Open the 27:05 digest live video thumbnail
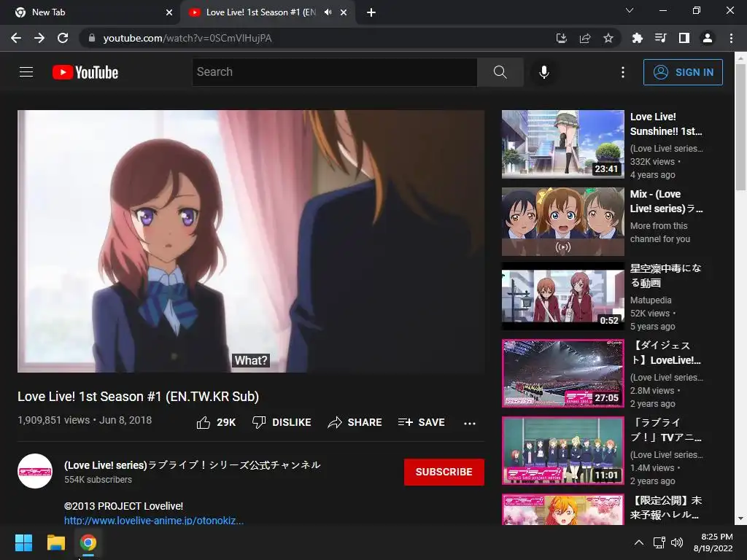The image size is (747, 560). (x=562, y=373)
